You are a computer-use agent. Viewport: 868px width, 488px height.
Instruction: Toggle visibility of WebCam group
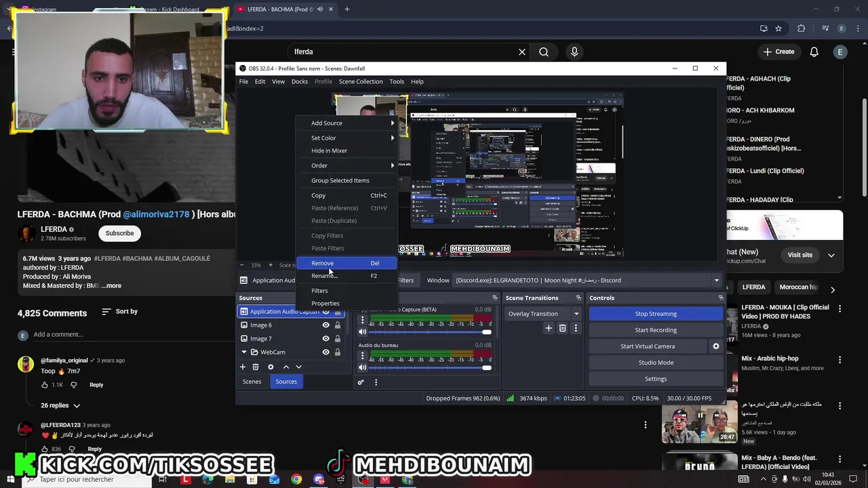[325, 352]
